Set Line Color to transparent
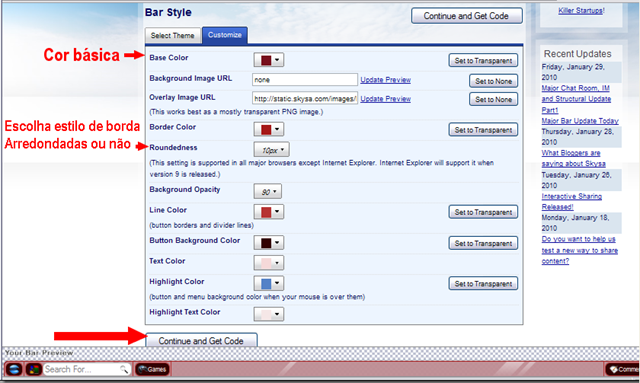Screen dimensions: 640x383 [483, 212]
